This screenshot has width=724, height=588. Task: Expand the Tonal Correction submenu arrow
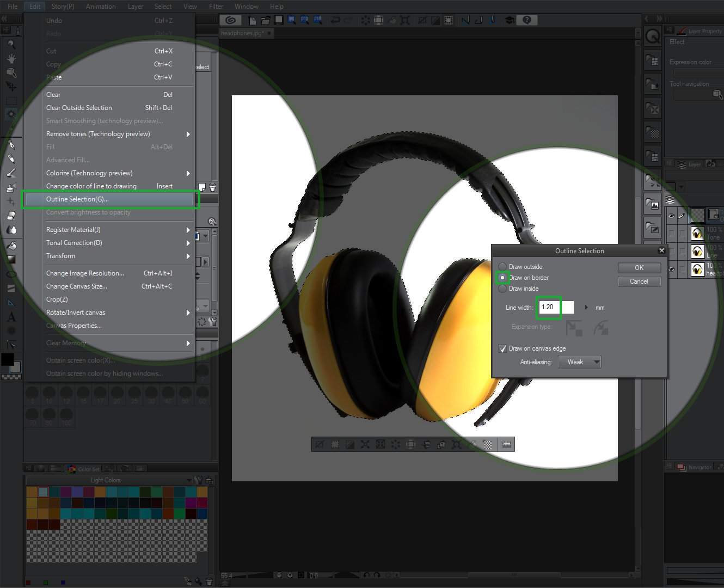[x=188, y=243]
